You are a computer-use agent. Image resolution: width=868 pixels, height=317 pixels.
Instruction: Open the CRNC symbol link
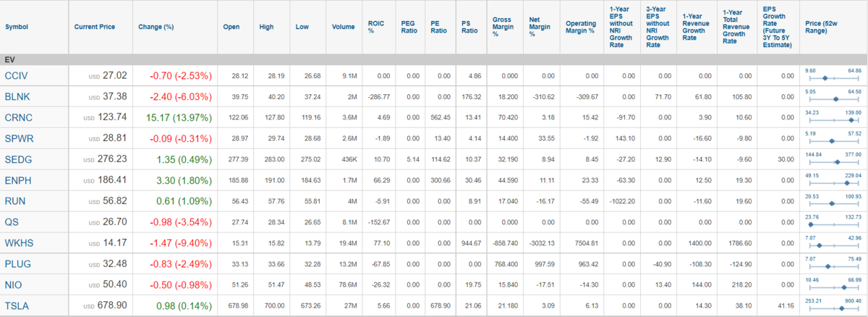click(17, 117)
